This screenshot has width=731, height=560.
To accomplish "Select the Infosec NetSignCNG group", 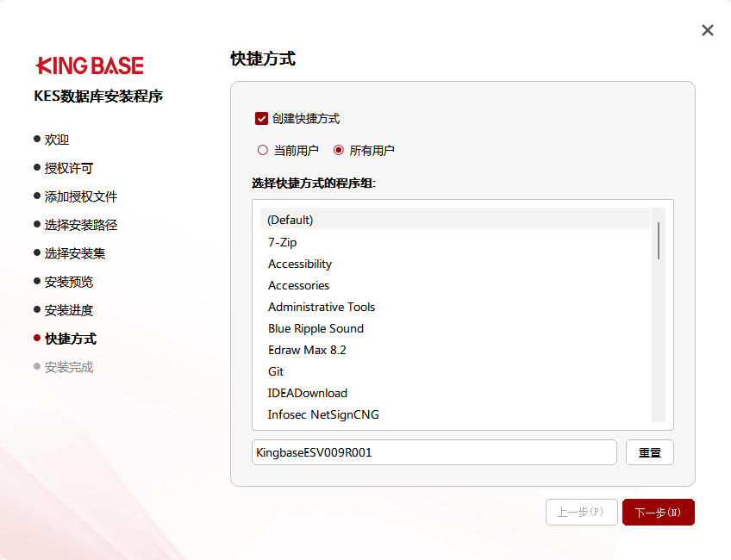I will 455,414.
